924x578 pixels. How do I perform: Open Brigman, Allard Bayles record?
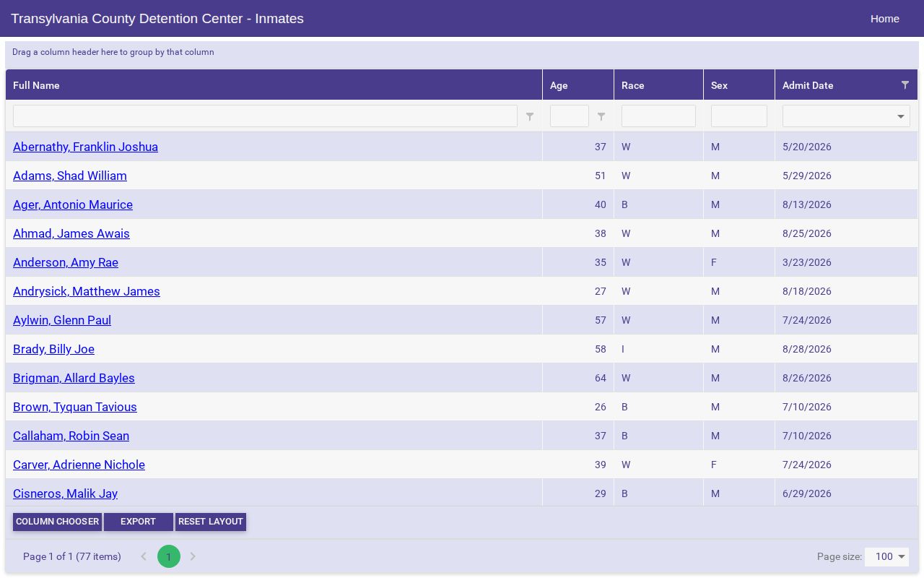(74, 378)
